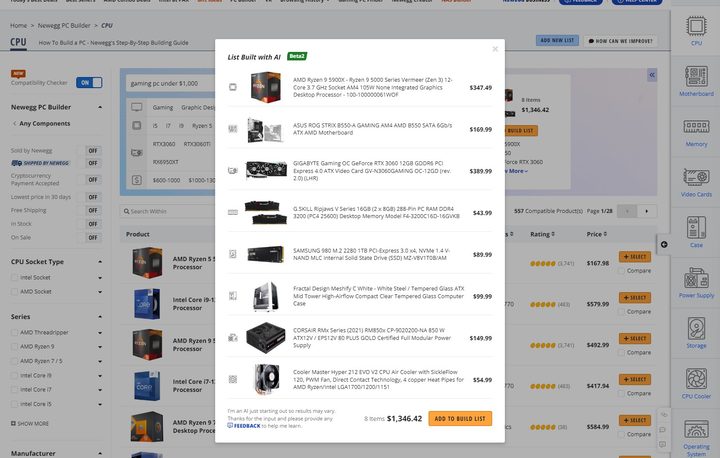Expand the Intel Core i7 dropdown arrow

coord(100,390)
